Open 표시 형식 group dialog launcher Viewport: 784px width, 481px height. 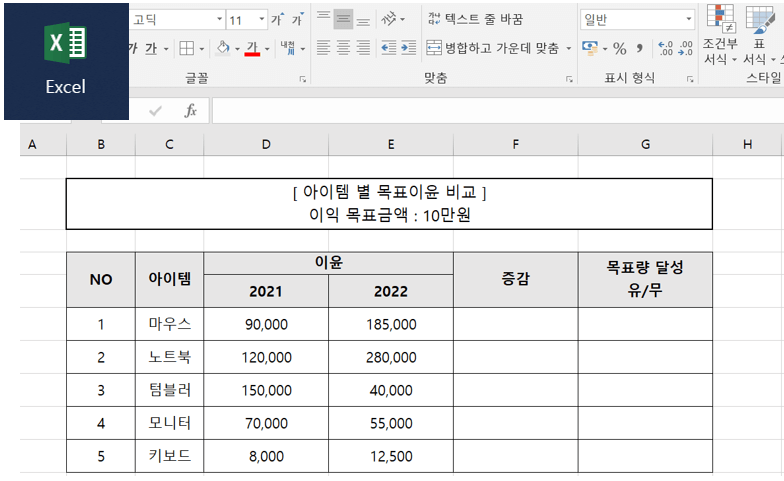[x=690, y=79]
